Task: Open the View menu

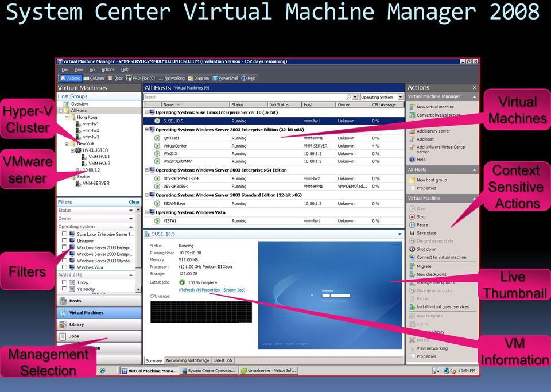Action: pos(79,69)
